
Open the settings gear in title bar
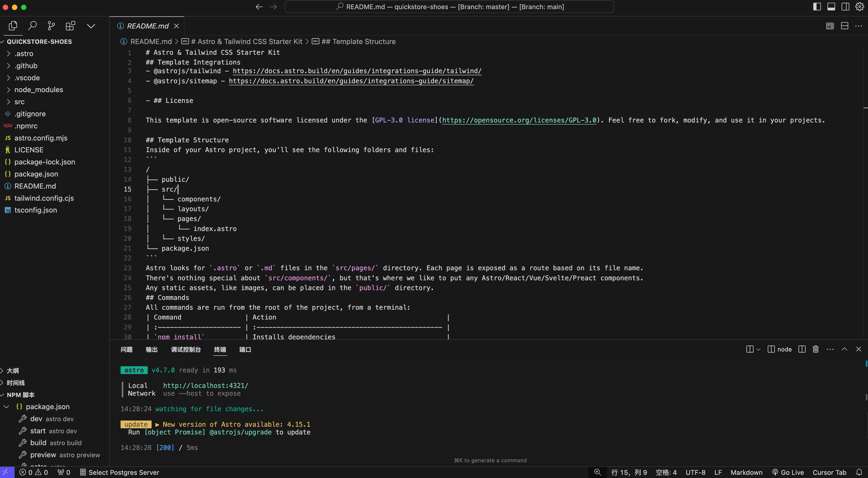click(859, 7)
